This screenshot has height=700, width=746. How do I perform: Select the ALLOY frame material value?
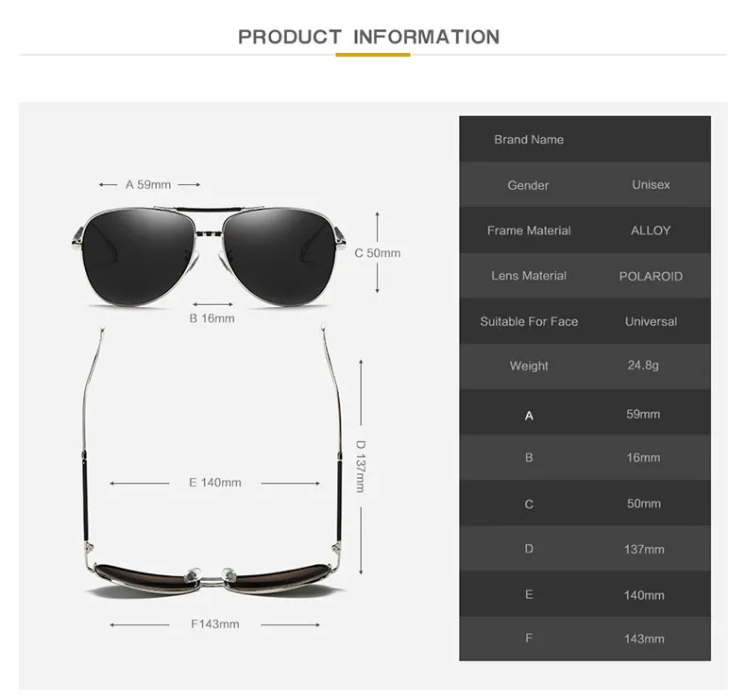click(651, 230)
